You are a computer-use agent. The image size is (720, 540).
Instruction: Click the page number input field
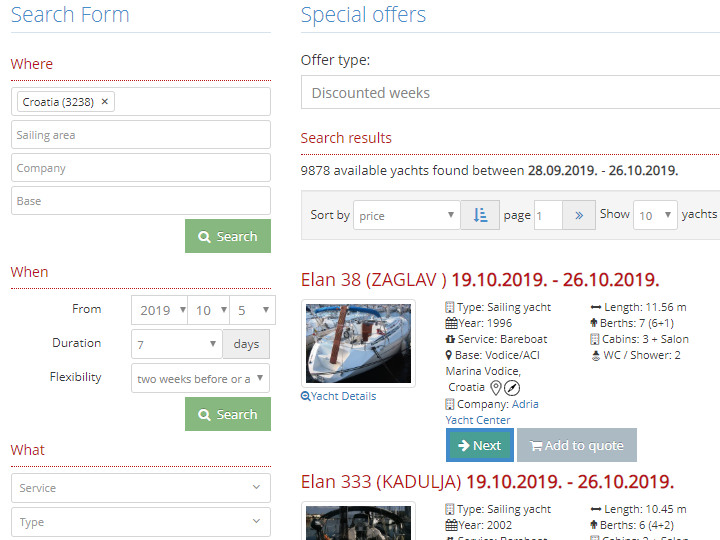(548, 215)
